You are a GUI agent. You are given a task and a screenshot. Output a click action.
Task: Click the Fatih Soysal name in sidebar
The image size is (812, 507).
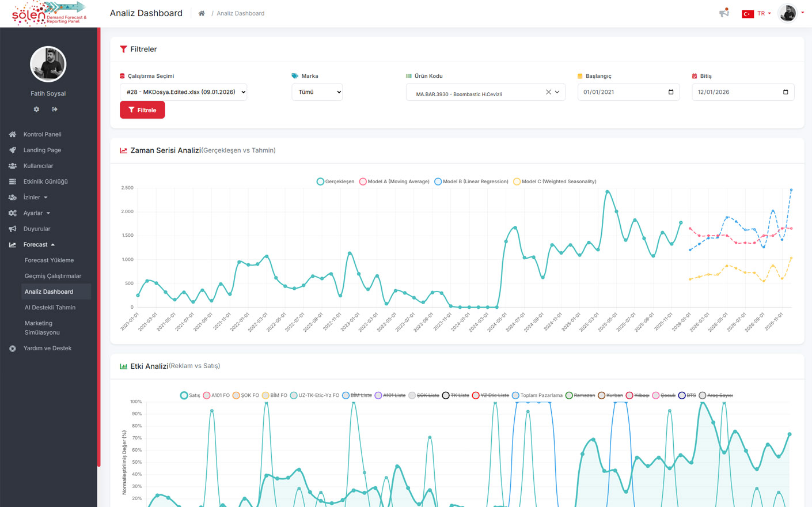[48, 93]
